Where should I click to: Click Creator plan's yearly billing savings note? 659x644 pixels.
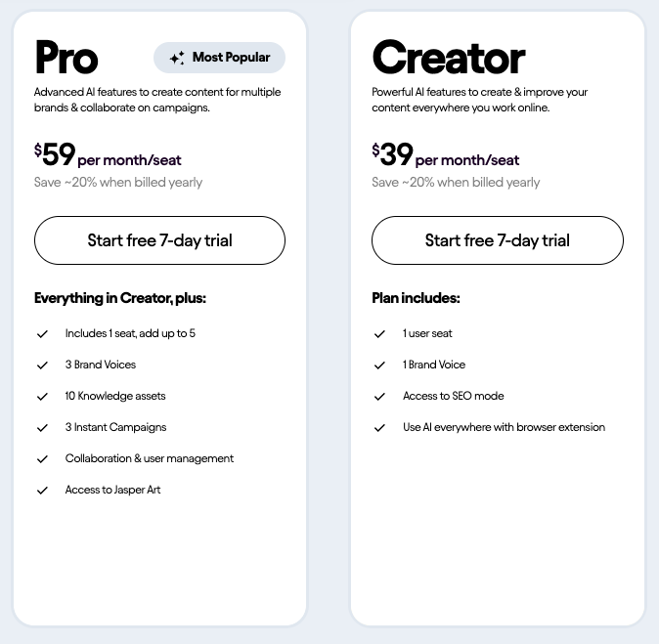click(456, 183)
